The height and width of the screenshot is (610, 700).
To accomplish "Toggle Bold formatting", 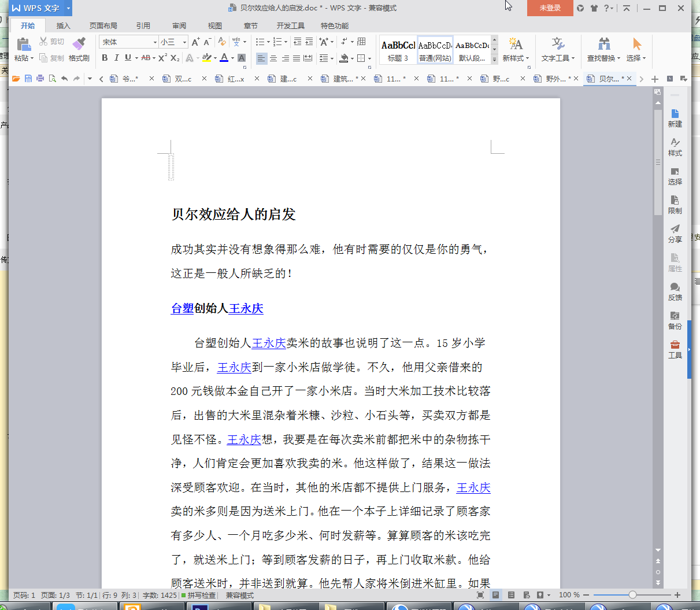I will 105,58.
